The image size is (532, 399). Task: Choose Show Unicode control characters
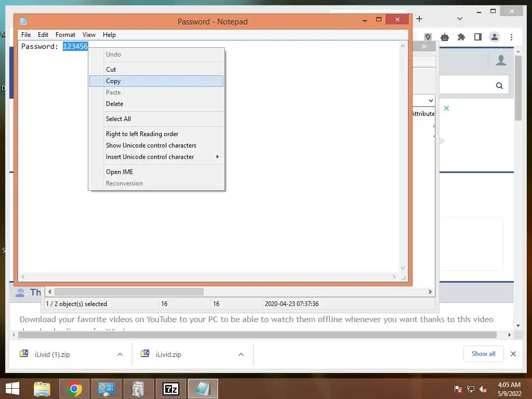156,145
